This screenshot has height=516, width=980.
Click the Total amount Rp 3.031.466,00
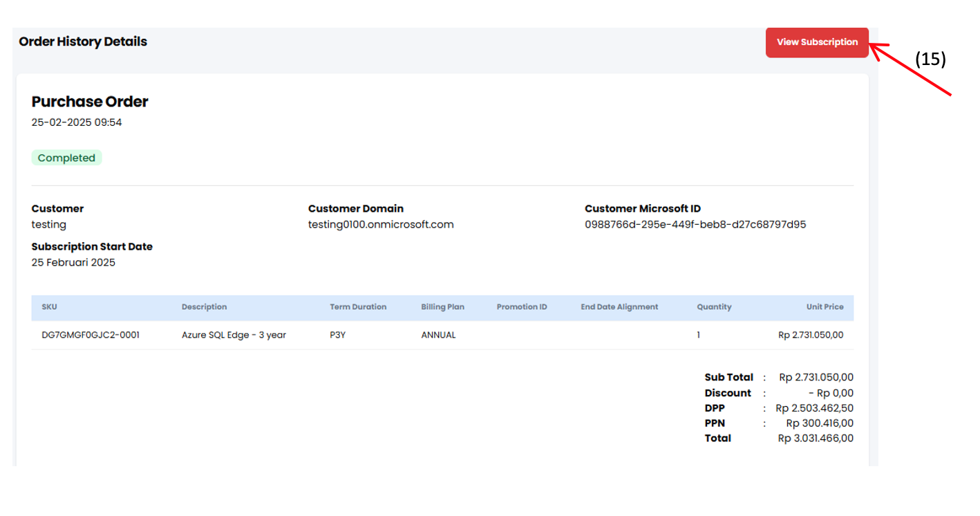[x=816, y=439]
